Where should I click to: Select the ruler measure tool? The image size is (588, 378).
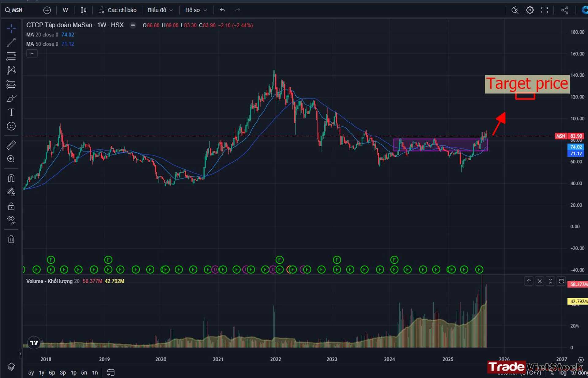pyautogui.click(x=11, y=145)
